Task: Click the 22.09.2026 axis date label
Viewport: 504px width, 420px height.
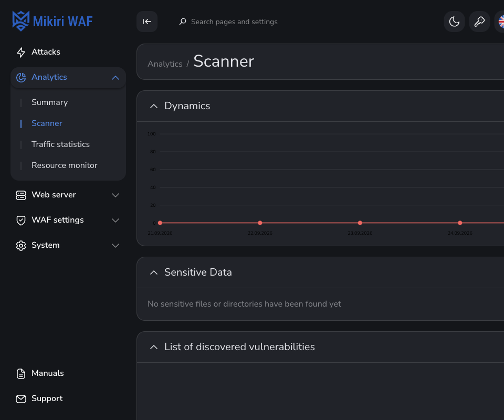Action: 260,233
